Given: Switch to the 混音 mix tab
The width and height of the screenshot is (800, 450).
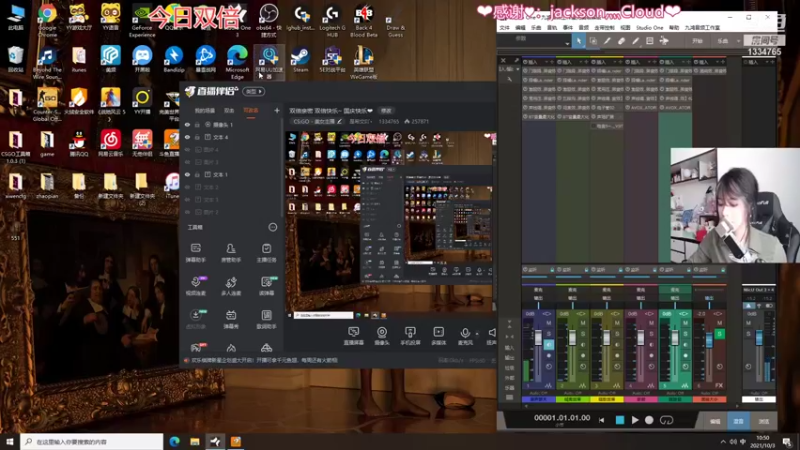Looking at the screenshot, I should coord(738,421).
